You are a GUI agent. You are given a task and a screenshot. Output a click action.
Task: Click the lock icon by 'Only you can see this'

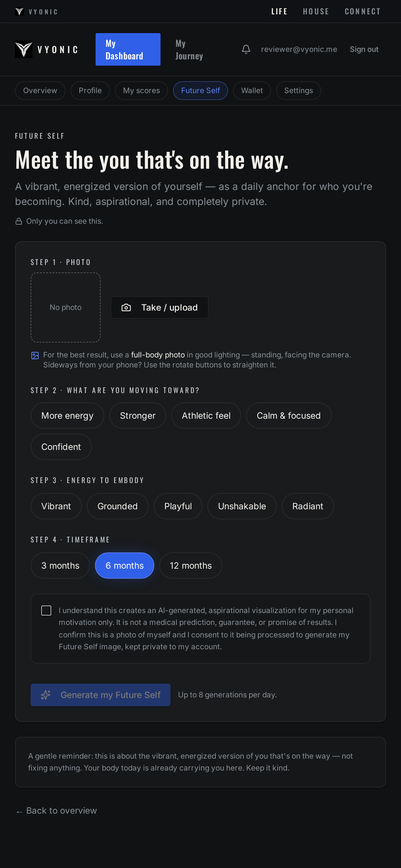19,222
